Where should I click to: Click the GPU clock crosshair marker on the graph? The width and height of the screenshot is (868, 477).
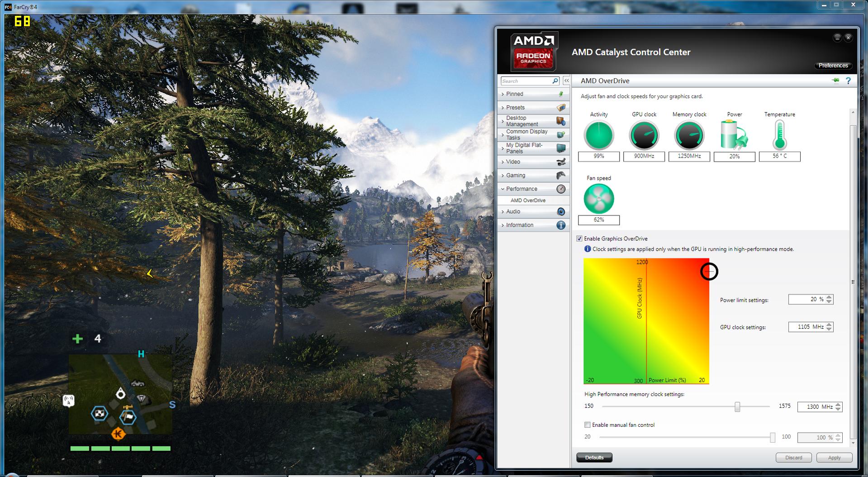tap(709, 272)
